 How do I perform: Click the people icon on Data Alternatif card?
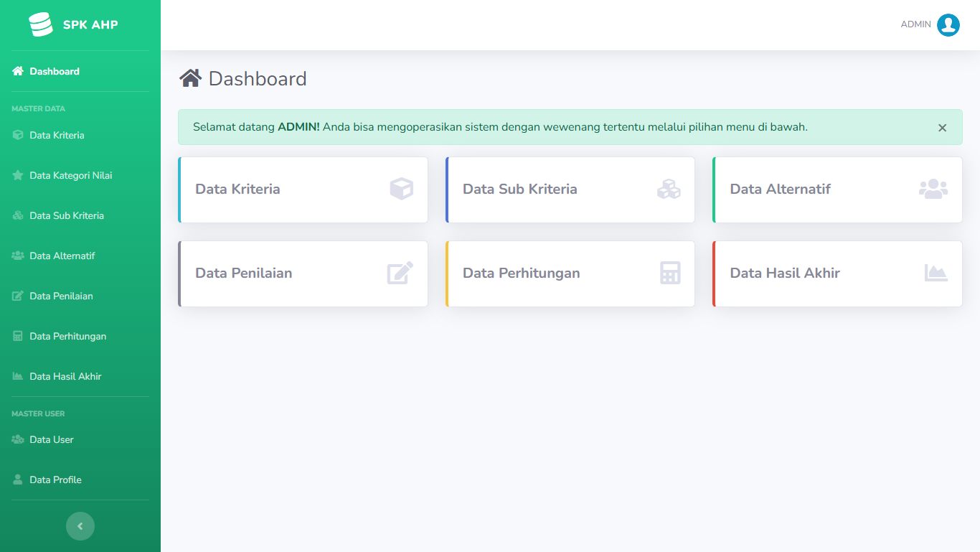(933, 189)
